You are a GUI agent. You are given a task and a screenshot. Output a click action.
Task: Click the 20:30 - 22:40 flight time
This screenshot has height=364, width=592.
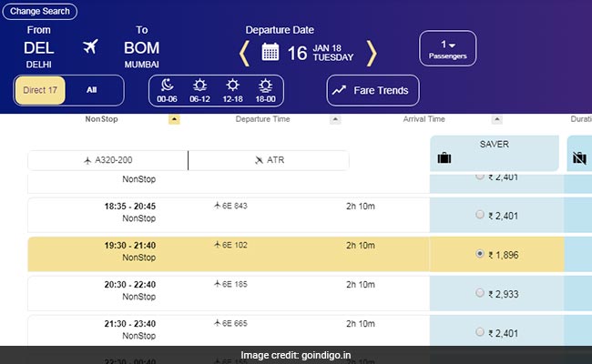pos(130,285)
